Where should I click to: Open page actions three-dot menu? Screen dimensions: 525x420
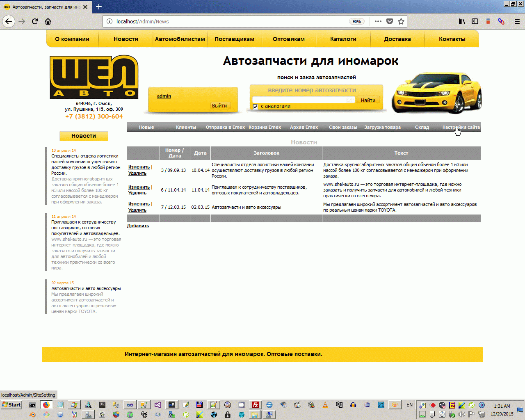click(378, 21)
